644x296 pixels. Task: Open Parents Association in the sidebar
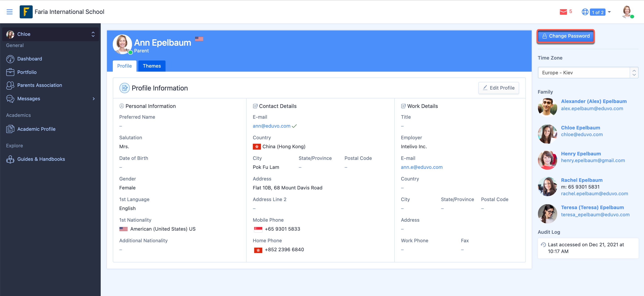coord(40,85)
